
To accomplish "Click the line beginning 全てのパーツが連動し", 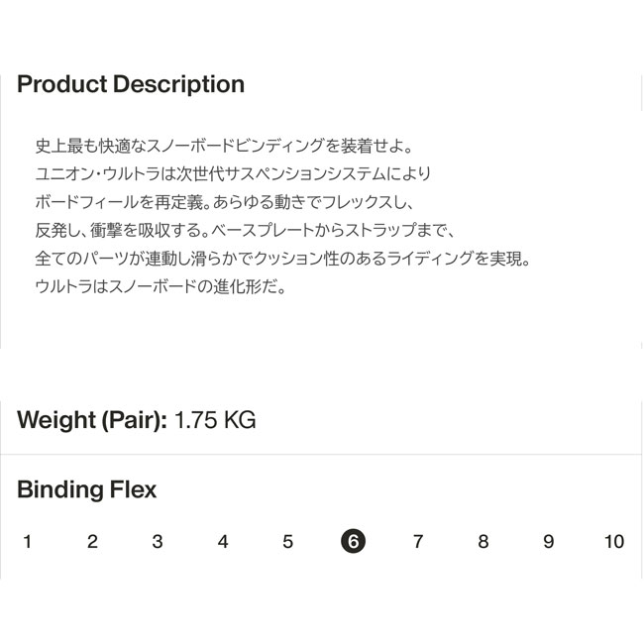I will click(x=283, y=260).
